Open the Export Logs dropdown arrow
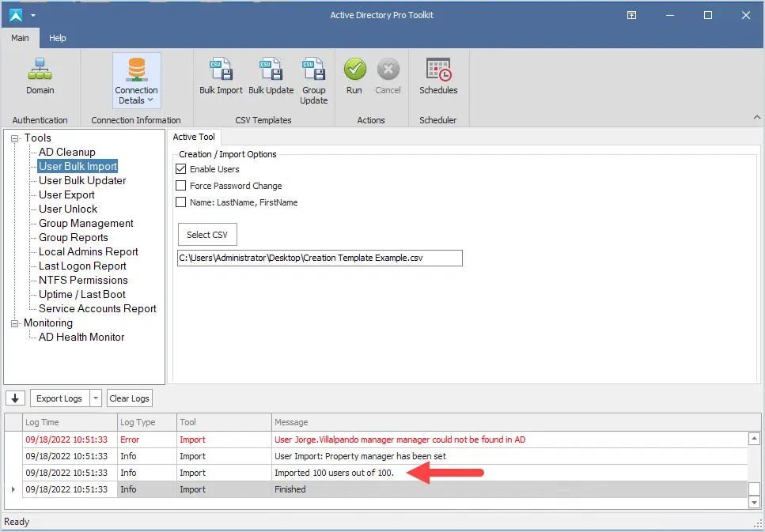765x532 pixels. click(96, 398)
